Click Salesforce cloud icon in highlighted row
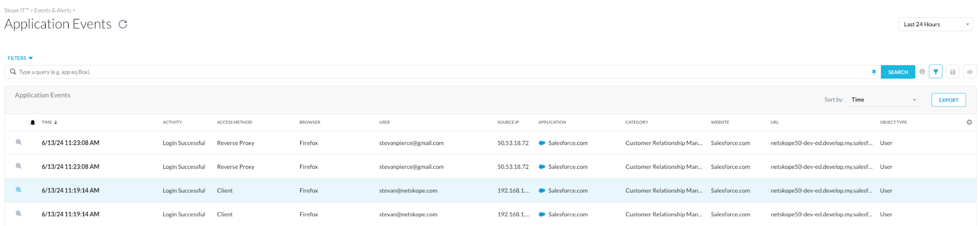980x226 pixels. coord(541,190)
